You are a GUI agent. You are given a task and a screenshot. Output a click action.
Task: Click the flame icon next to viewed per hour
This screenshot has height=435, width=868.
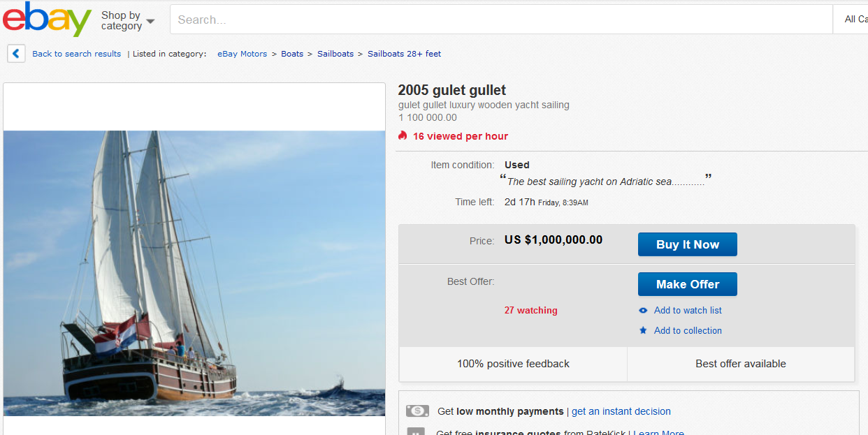(403, 136)
